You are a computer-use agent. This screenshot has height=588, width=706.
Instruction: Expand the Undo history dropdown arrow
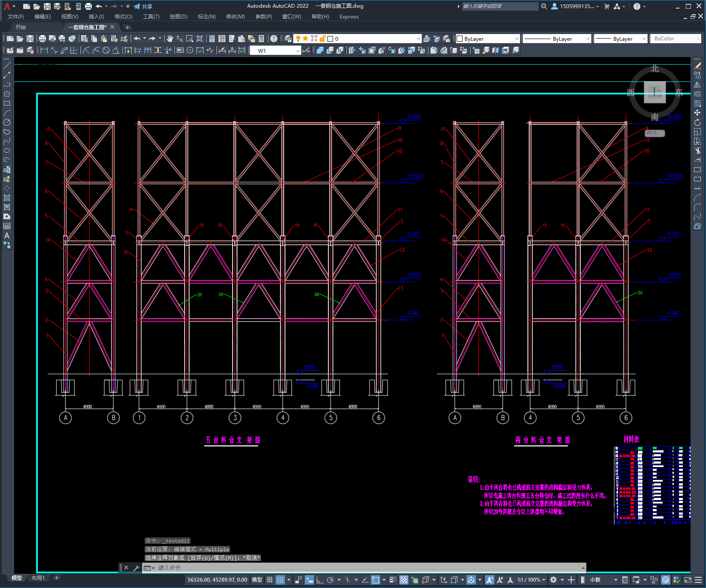point(145,39)
